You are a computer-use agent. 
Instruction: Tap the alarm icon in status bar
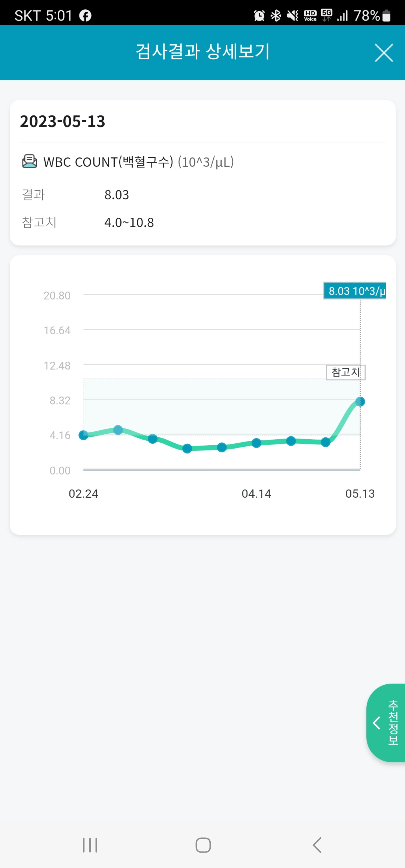259,15
